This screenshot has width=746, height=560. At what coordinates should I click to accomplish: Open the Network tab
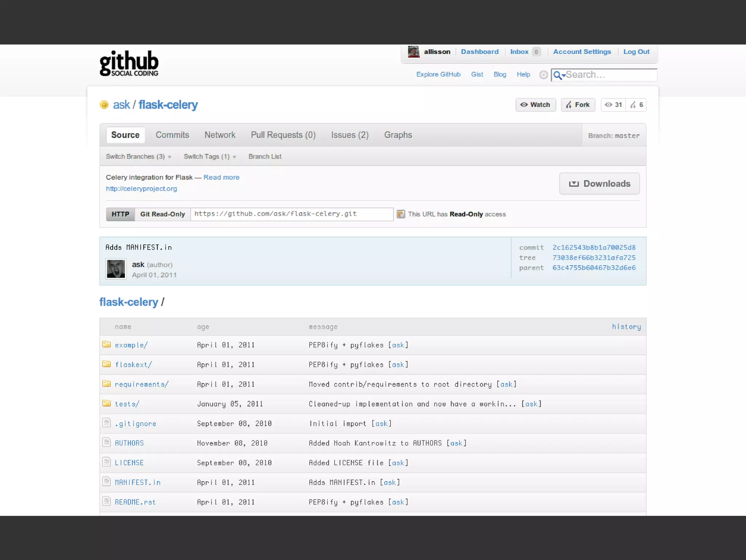[220, 135]
